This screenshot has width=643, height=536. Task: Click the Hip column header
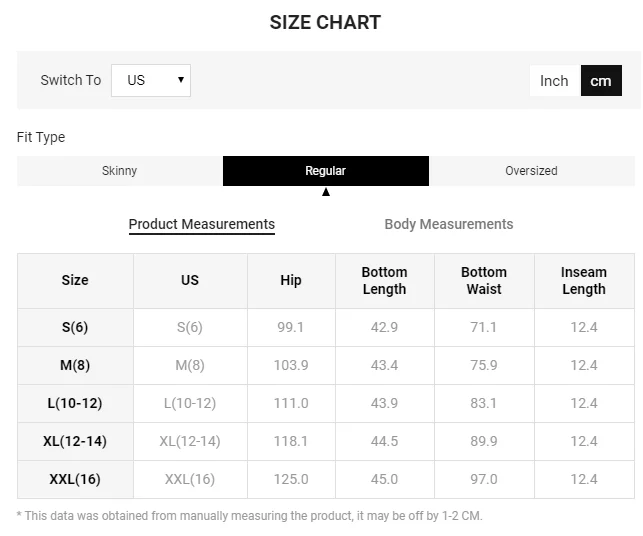pos(291,281)
